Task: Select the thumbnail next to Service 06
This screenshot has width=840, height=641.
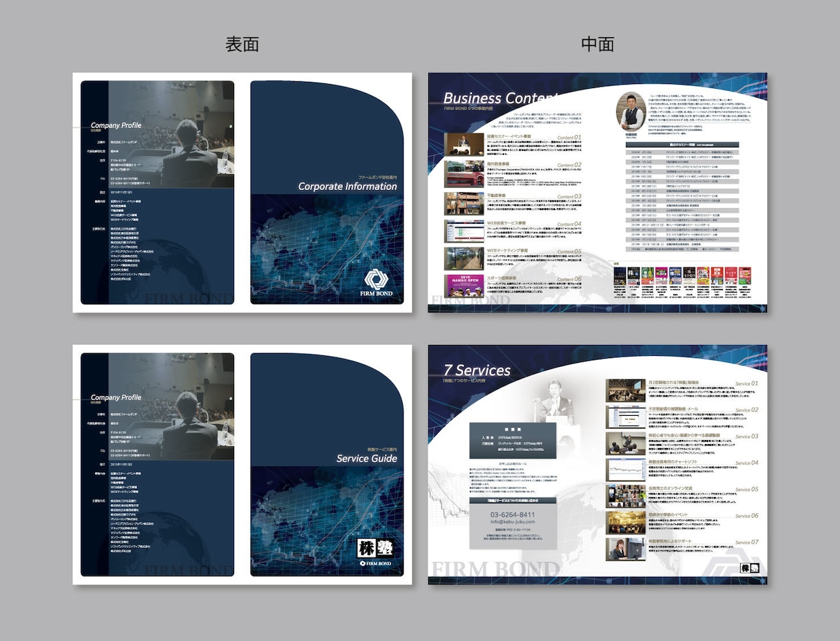Action: (x=625, y=522)
